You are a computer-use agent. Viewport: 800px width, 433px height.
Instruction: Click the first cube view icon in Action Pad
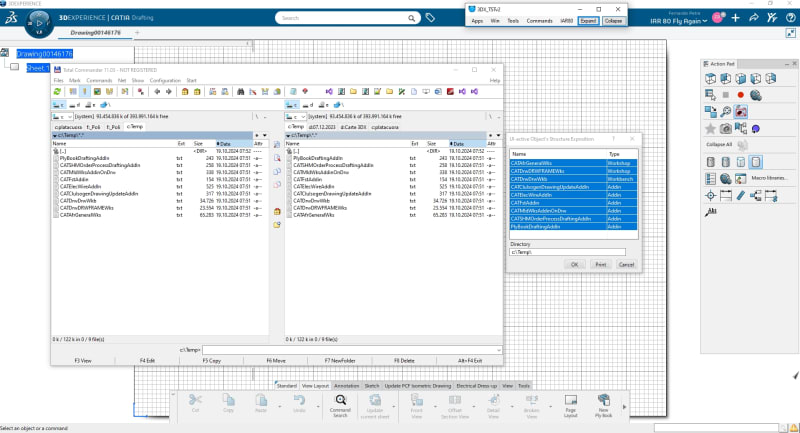pyautogui.click(x=710, y=79)
